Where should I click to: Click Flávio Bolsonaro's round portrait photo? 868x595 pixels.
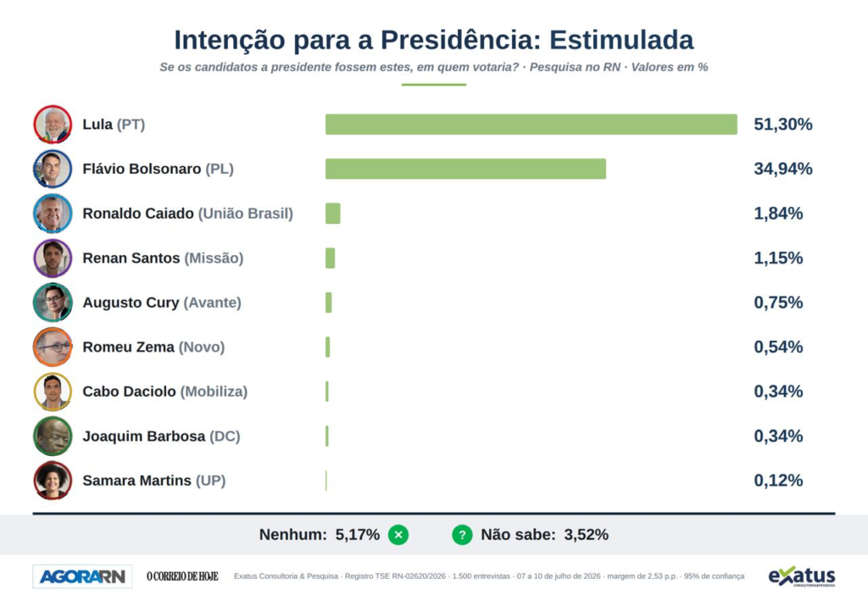click(53, 169)
